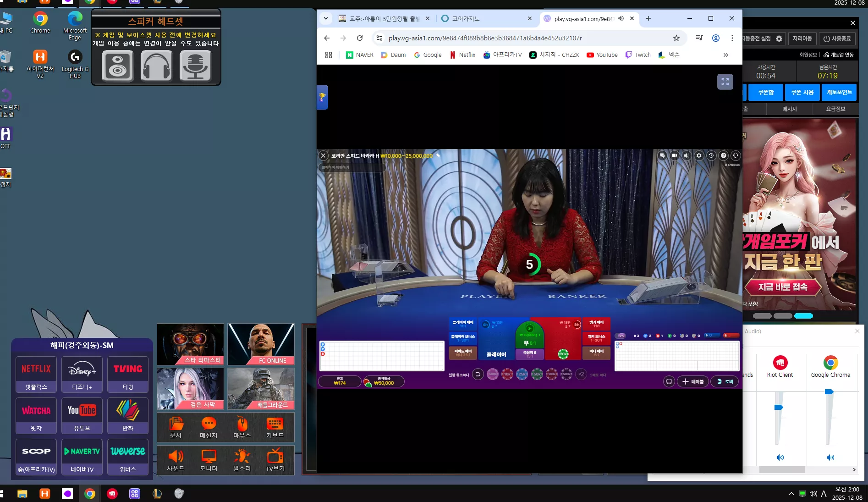This screenshot has height=502, width=868.
Task: Open media control icon in Chrome toolbar
Action: coord(699,38)
